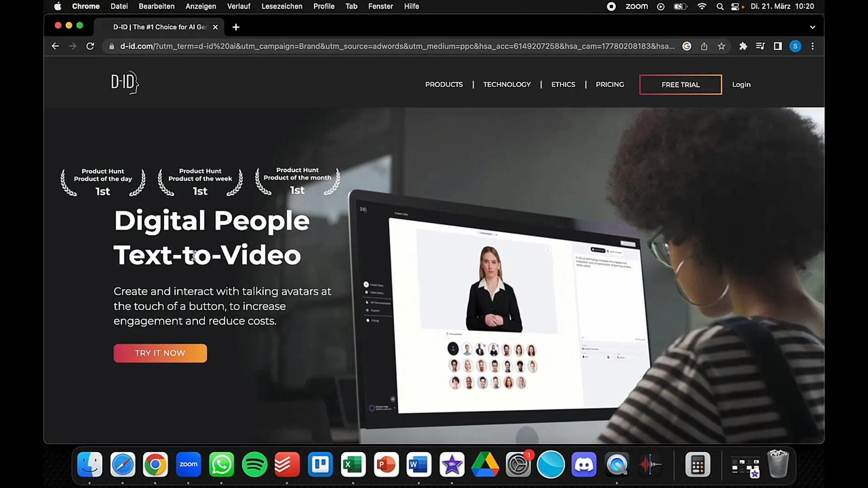Image resolution: width=868 pixels, height=488 pixels.
Task: Click browser extensions puzzle icon
Action: 742,46
